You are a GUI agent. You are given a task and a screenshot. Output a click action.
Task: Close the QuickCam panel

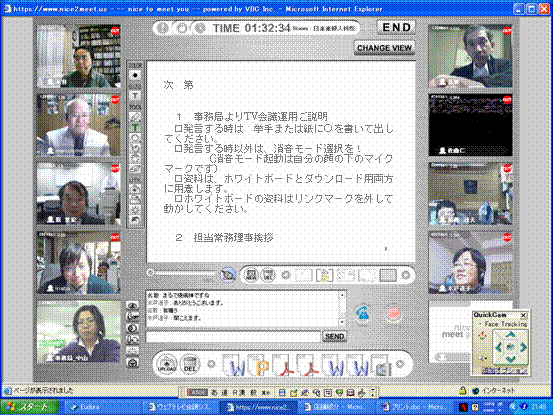pyautogui.click(x=523, y=315)
